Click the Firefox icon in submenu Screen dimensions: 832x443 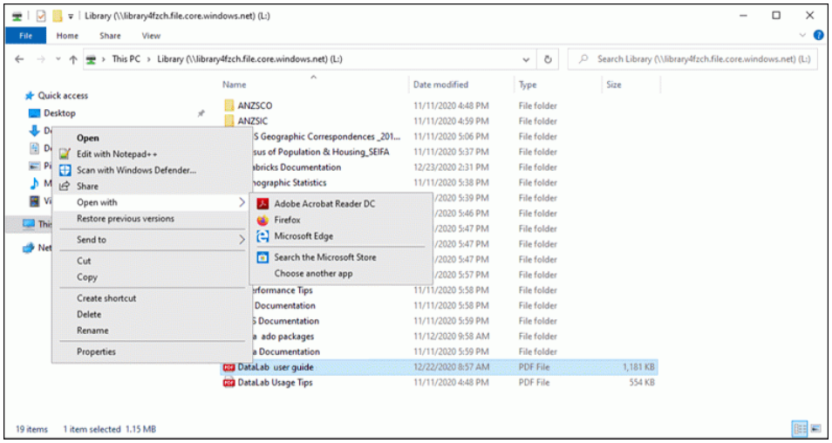[x=263, y=220]
